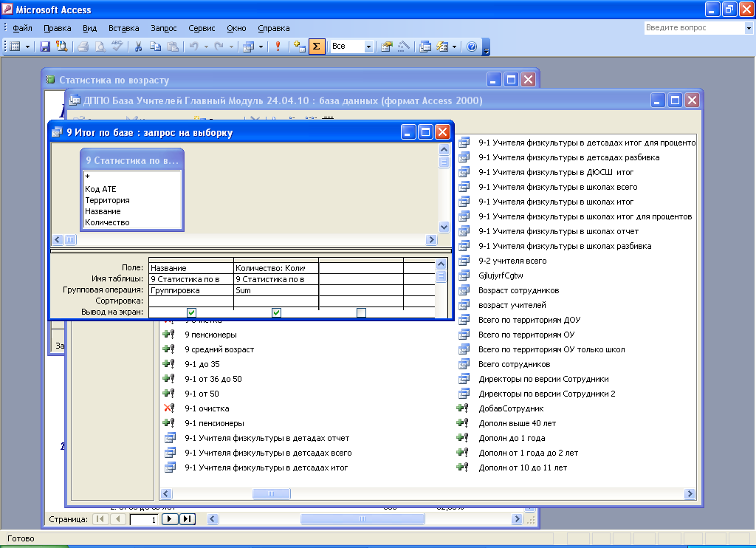This screenshot has width=756, height=548.
Task: Select icon for 'GjlujyrfCgtw' query
Action: coord(464,276)
